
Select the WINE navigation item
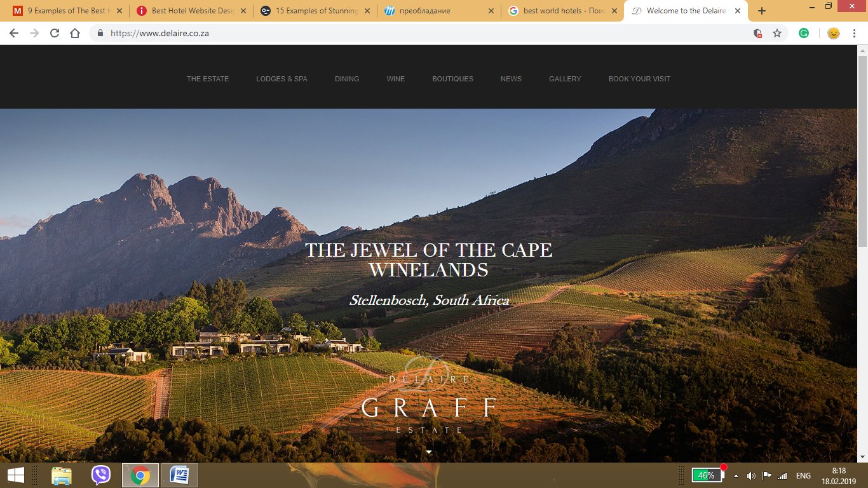395,79
